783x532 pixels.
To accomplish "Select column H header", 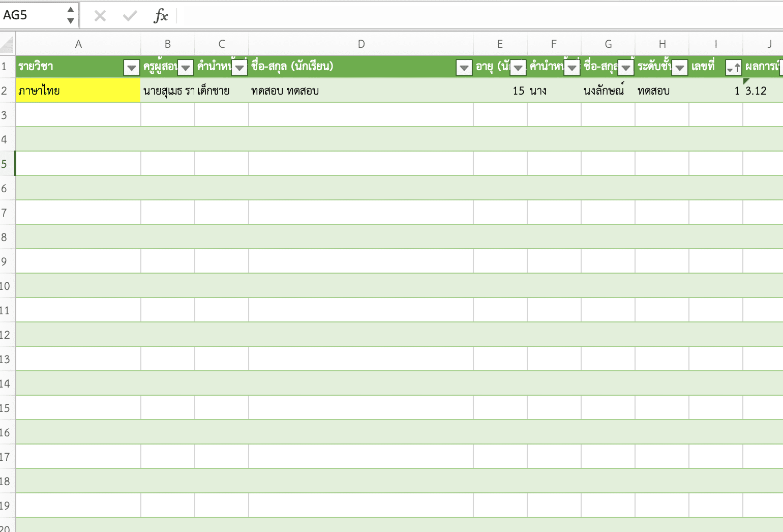I will pyautogui.click(x=662, y=44).
